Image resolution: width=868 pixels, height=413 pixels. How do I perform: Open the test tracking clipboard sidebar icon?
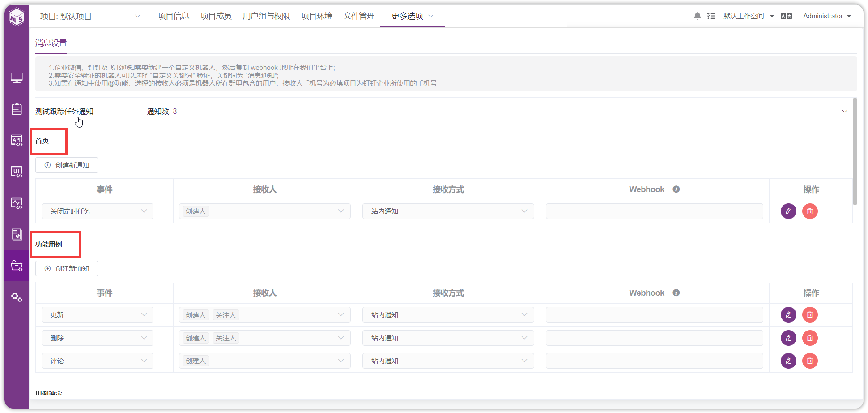[x=17, y=109]
